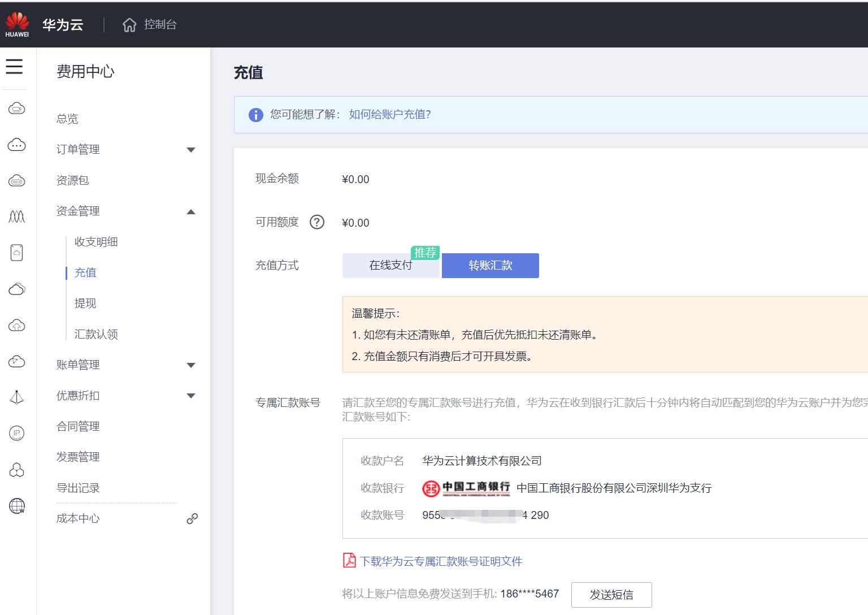Open 成本中心 in the sidebar
This screenshot has height=615, width=868.
pos(78,518)
